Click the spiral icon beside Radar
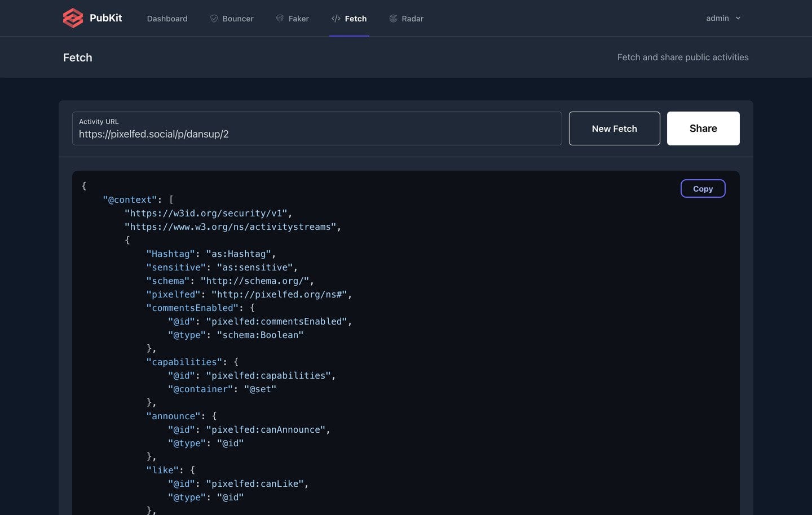Viewport: 812px width, 515px height. click(392, 18)
